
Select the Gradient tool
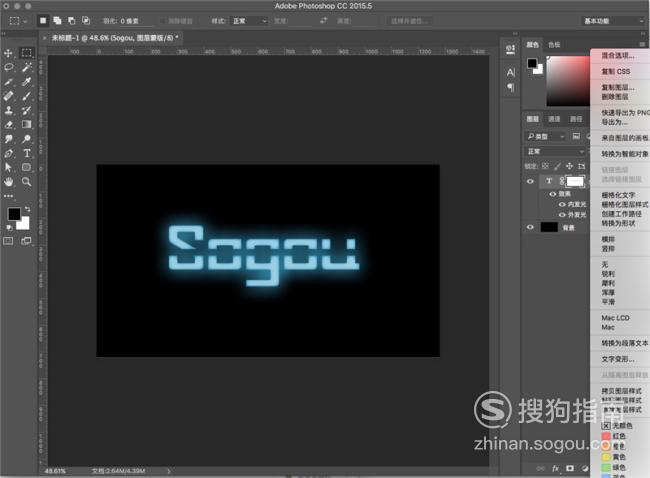27,124
